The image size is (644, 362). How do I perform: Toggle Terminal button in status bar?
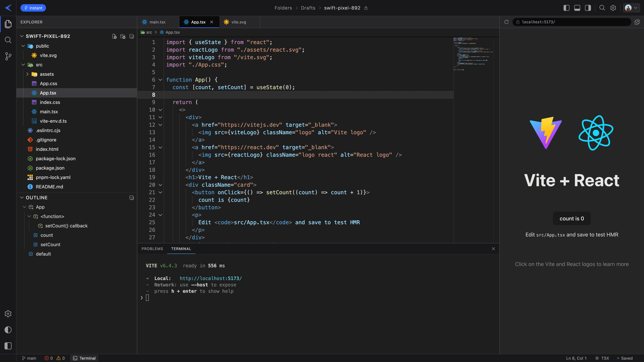pos(84,358)
